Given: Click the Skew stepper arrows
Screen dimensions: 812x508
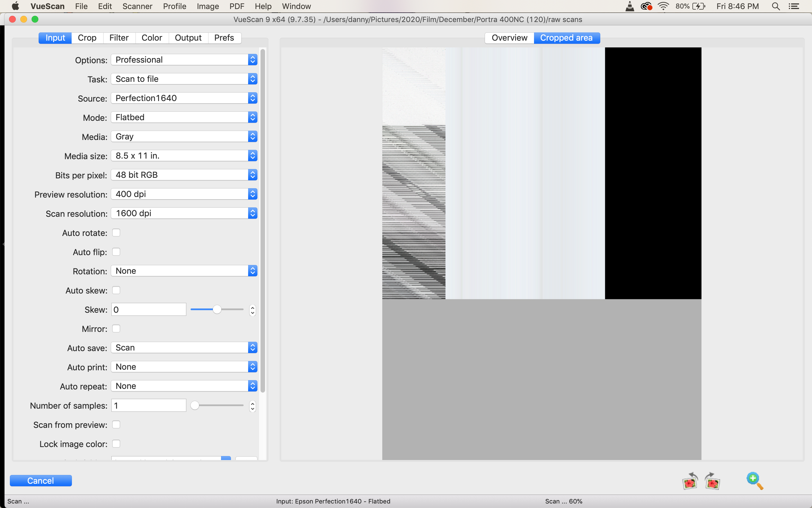Looking at the screenshot, I should click(x=252, y=310).
